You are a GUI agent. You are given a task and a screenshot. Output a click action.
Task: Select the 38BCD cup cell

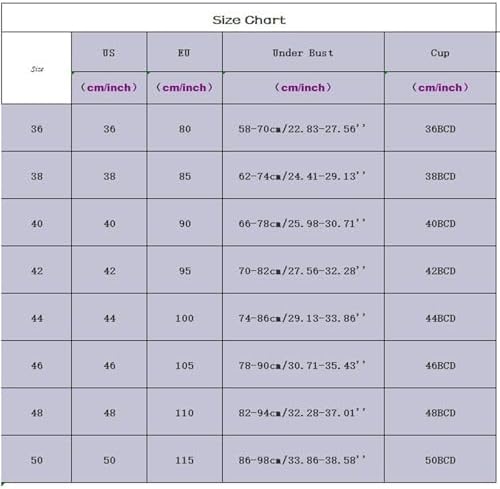440,176
